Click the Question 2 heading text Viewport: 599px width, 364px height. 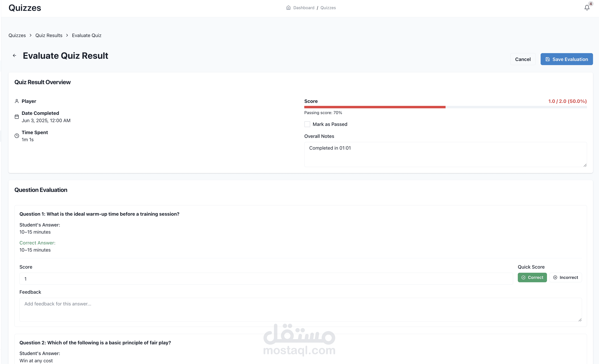click(95, 343)
